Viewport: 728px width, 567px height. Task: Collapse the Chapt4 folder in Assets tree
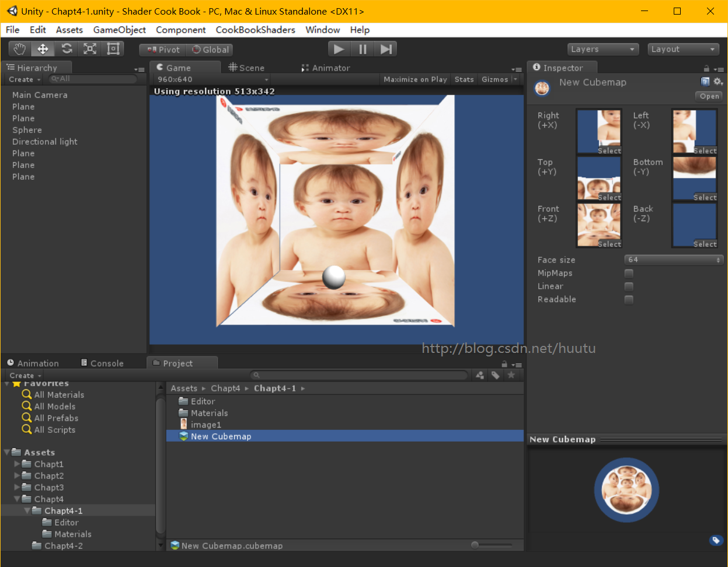17,499
